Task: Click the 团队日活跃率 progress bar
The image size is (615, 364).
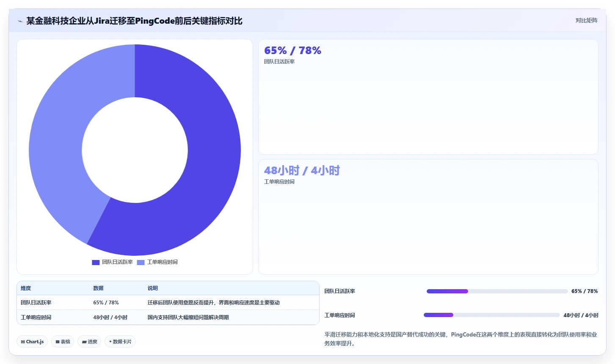Action: (x=497, y=291)
